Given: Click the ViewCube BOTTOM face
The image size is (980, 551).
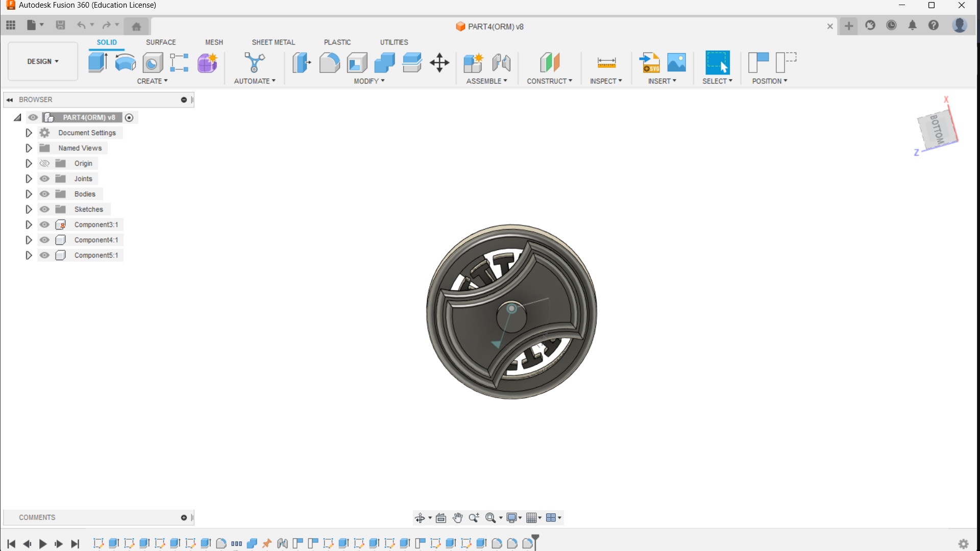Looking at the screenshot, I should coord(937,129).
